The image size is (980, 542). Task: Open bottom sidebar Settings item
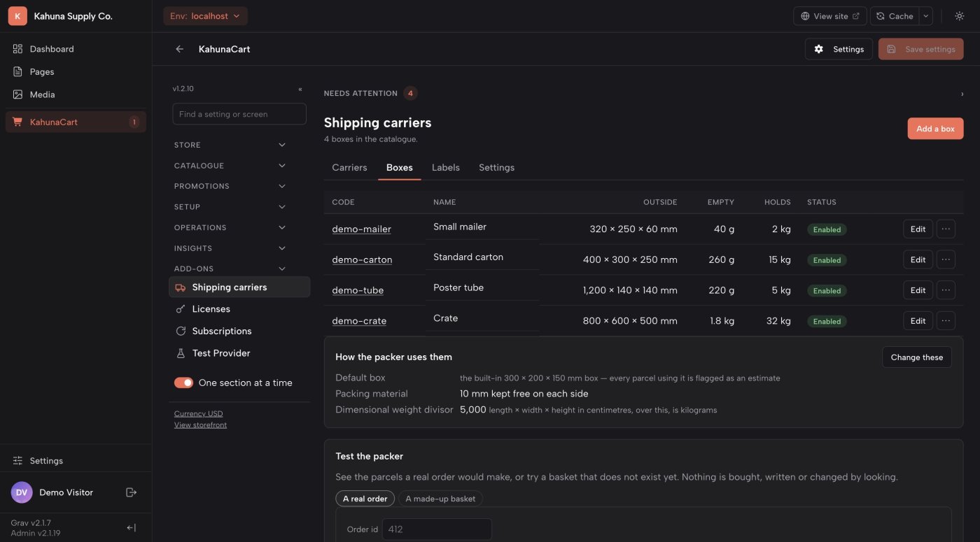click(x=76, y=461)
